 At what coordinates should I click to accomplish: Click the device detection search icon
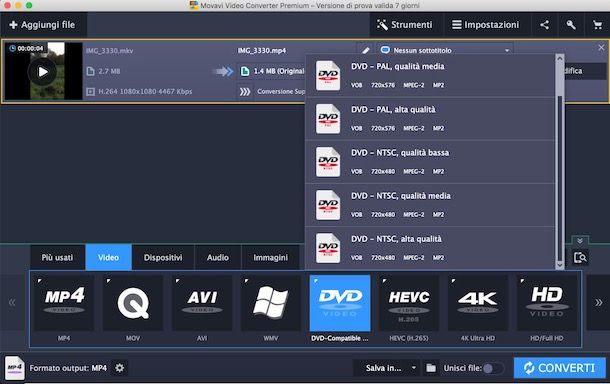tap(580, 258)
